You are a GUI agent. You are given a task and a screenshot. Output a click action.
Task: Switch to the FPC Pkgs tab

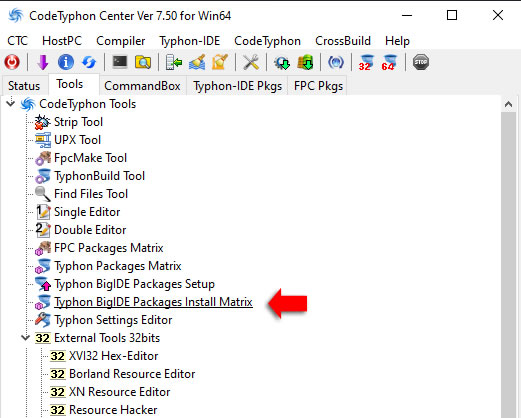pos(318,86)
